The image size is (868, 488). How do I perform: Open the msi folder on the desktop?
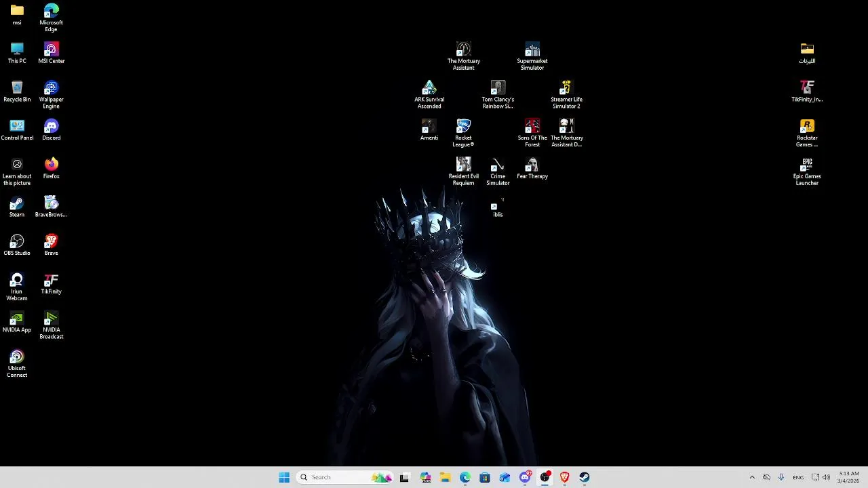pos(17,14)
